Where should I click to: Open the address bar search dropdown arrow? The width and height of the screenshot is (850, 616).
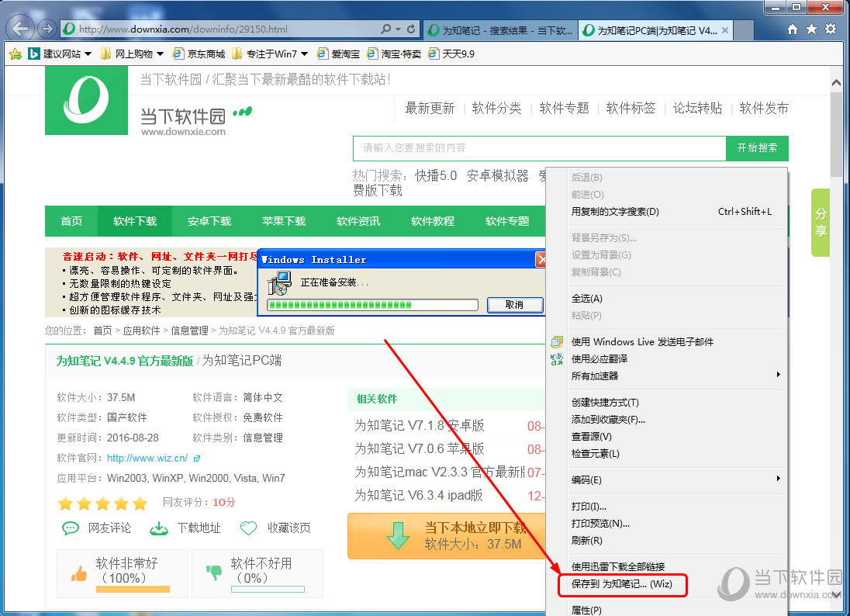[x=399, y=29]
